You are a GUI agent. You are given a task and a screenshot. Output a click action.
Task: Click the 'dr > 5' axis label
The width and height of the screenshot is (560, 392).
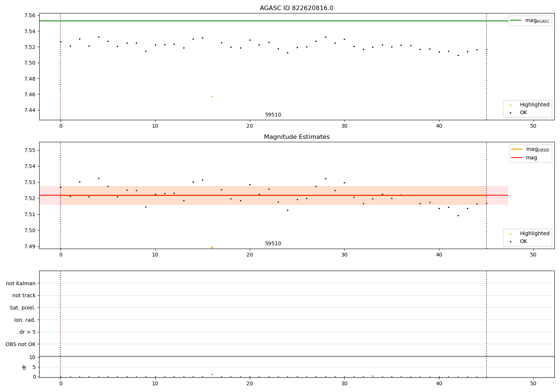point(28,332)
